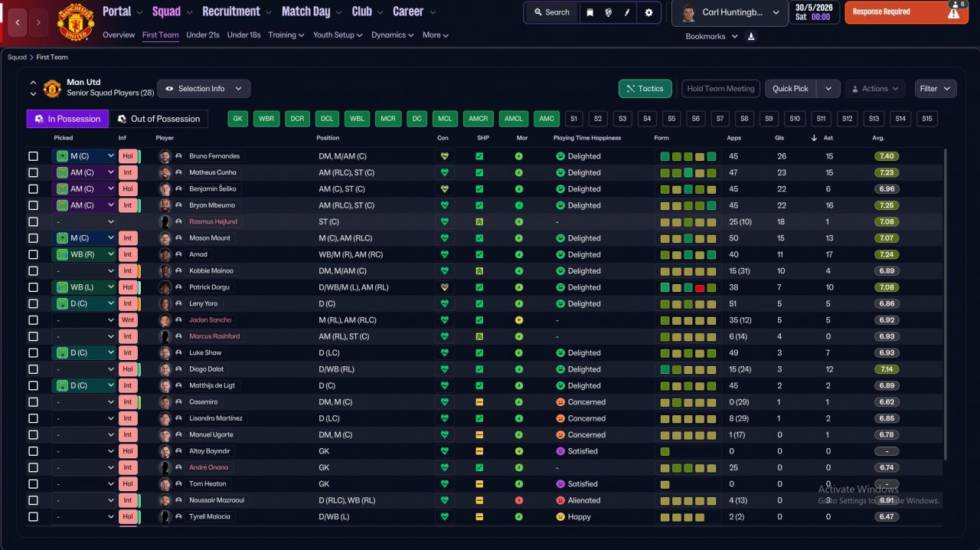Click Altay Bayındır Satisfied face icon
This screenshot has height=550, width=980.
point(560,451)
